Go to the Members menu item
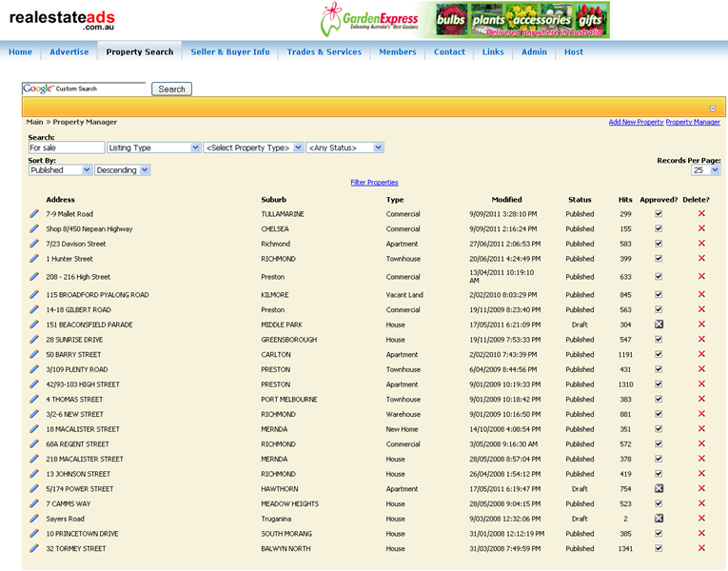Image resolution: width=728 pixels, height=571 pixels. pyautogui.click(x=398, y=52)
